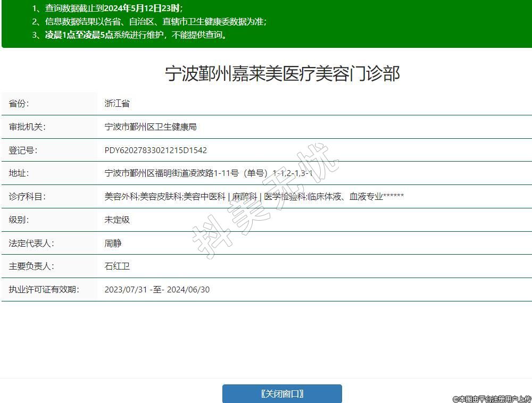Click the 级别 label
The height and width of the screenshot is (403, 532).
[x=19, y=220]
